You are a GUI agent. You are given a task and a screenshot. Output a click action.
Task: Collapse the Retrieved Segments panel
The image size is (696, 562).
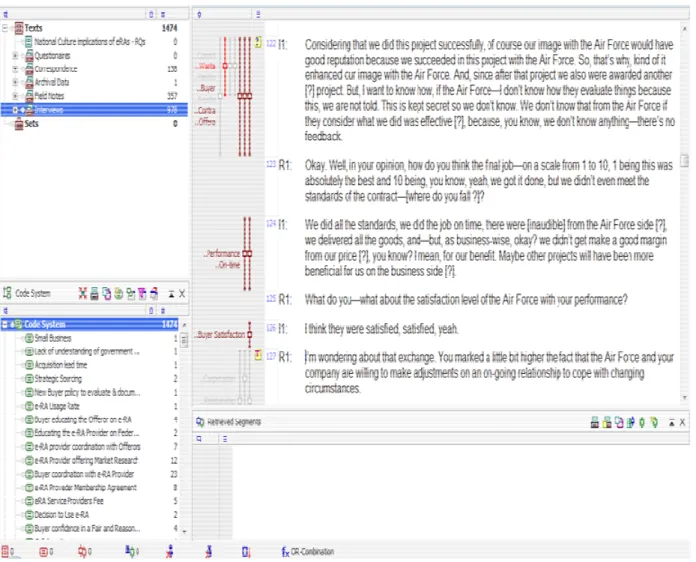click(672, 423)
